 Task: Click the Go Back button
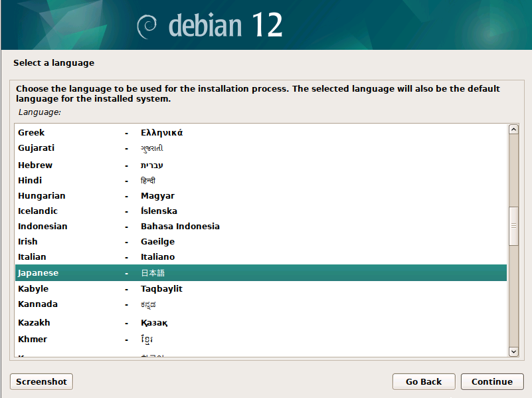coord(424,381)
